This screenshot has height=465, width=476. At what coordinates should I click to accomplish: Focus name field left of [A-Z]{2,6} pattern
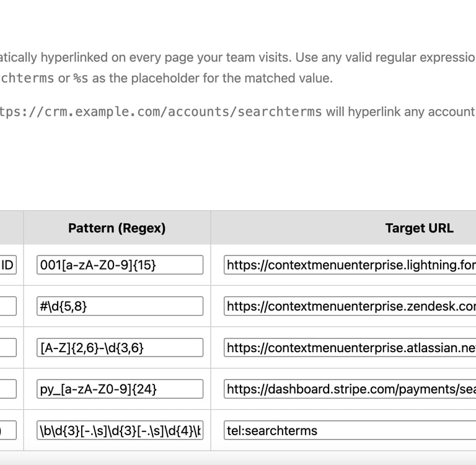pyautogui.click(x=7, y=347)
